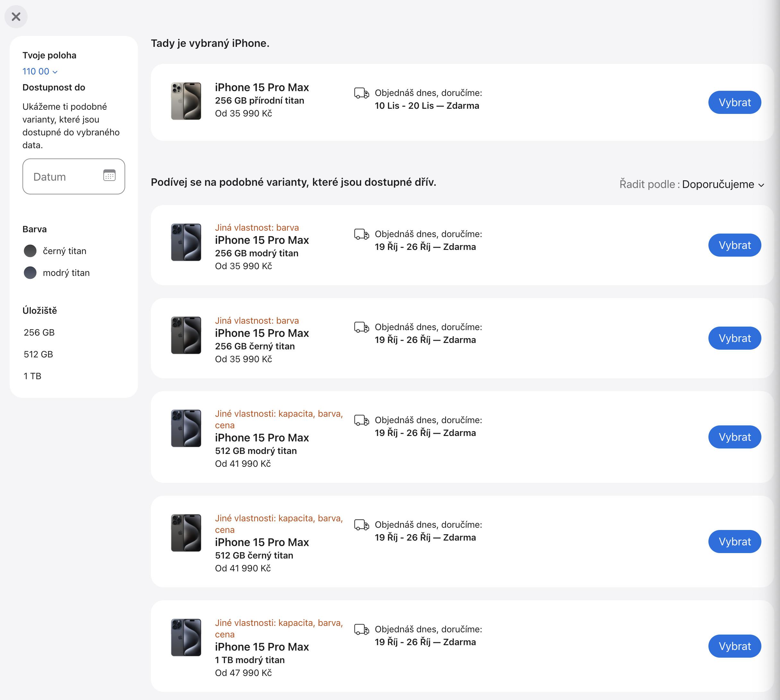This screenshot has width=780, height=700.
Task: Select the modrý titan color swatch
Action: (30, 273)
